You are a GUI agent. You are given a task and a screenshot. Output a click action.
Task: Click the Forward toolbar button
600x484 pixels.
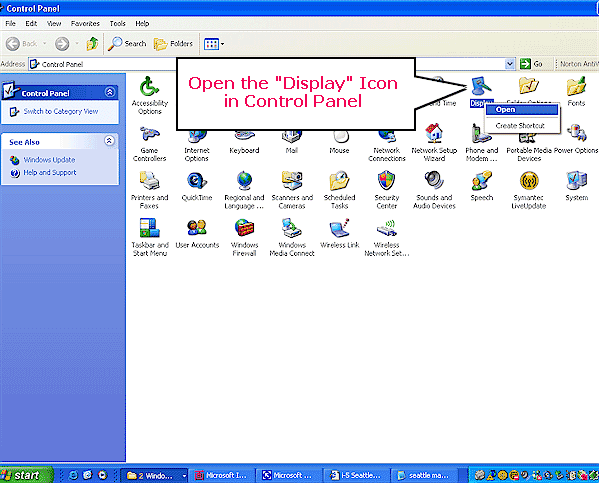[62, 44]
